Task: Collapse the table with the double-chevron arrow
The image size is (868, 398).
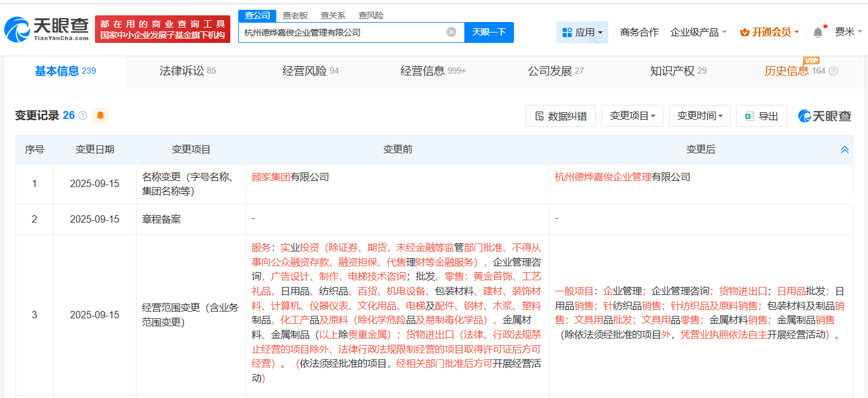Action: coord(845,149)
